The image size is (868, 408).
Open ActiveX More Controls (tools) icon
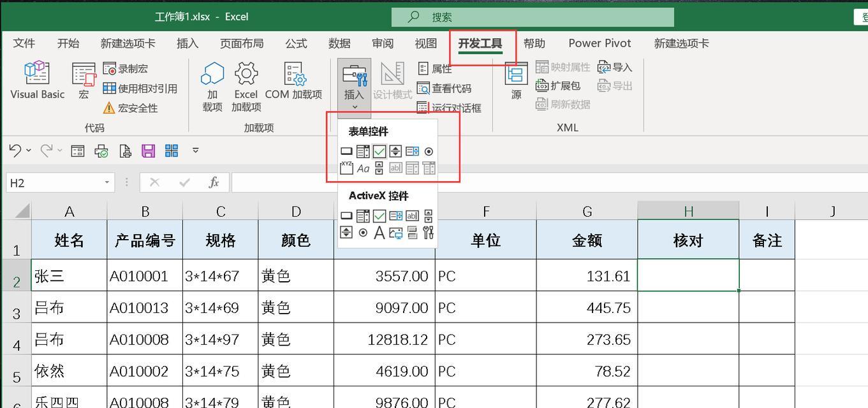tap(428, 233)
